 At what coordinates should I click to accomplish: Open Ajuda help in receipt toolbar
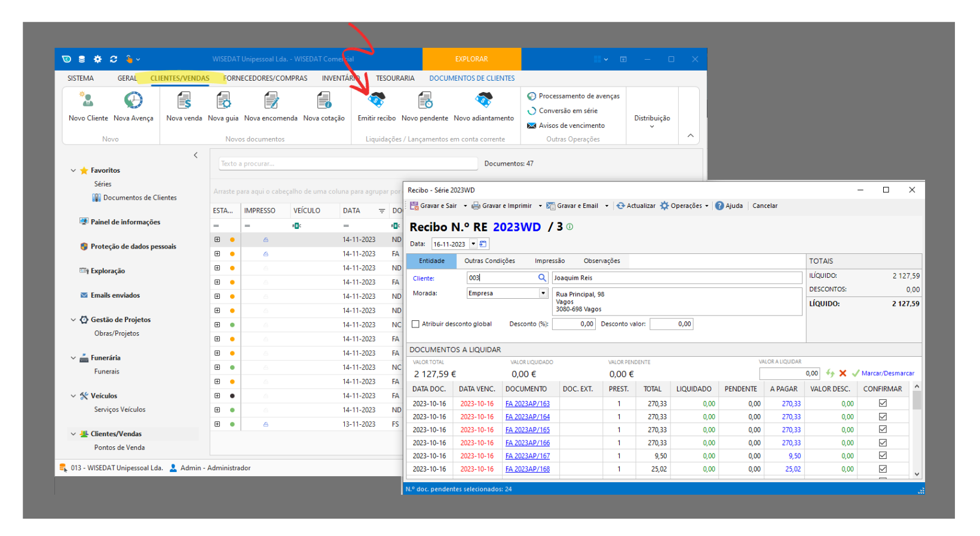(x=729, y=206)
